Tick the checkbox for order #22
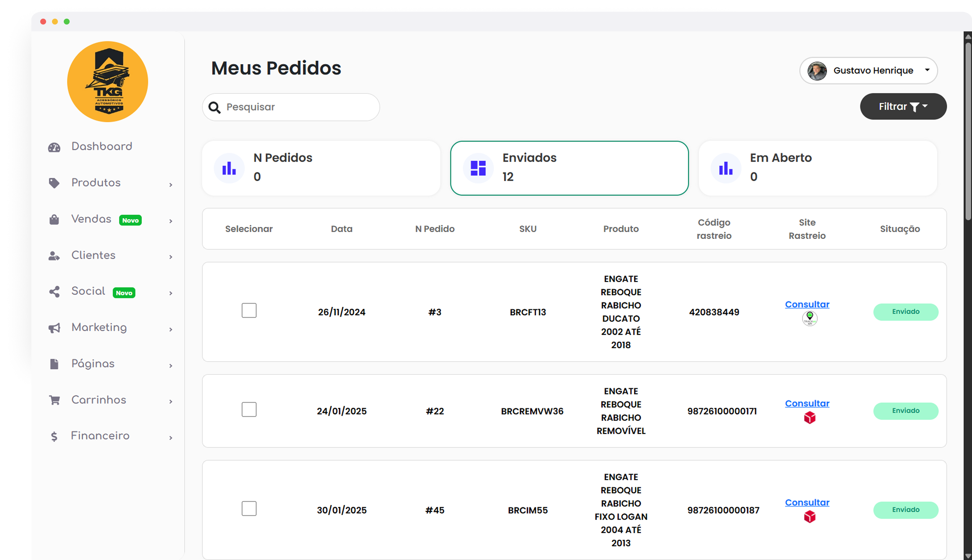 pos(249,410)
